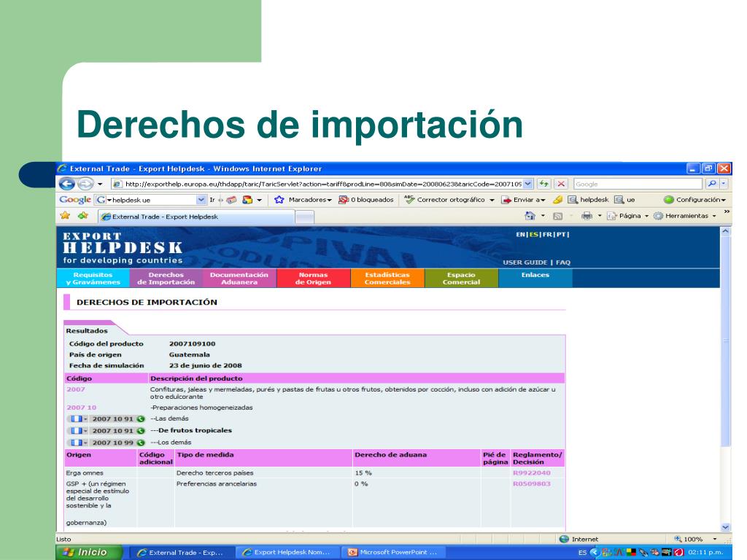Expand the address bar URL history dropdown
Image resolution: width=747 pixels, height=560 pixels.
528,184
